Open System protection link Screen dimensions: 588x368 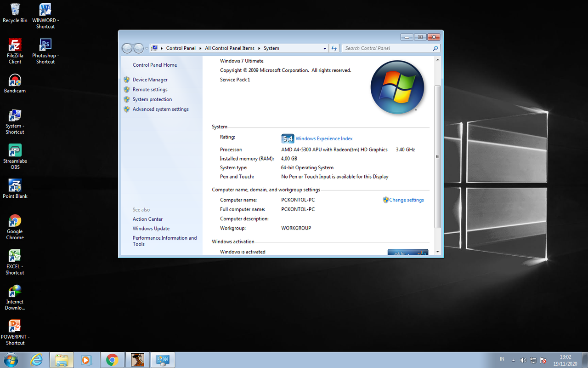(152, 99)
